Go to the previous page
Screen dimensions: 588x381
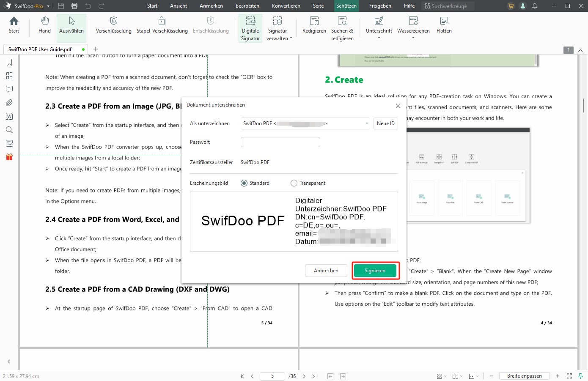[x=252, y=376]
